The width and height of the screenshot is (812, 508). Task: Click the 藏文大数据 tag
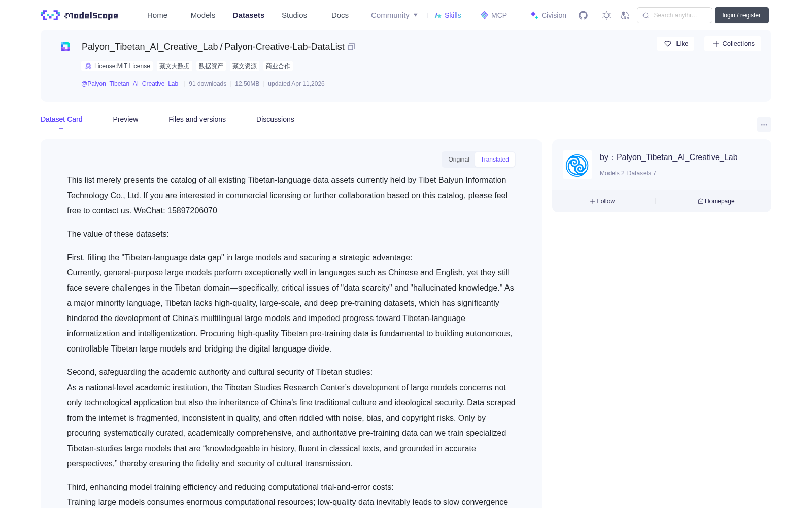(175, 66)
